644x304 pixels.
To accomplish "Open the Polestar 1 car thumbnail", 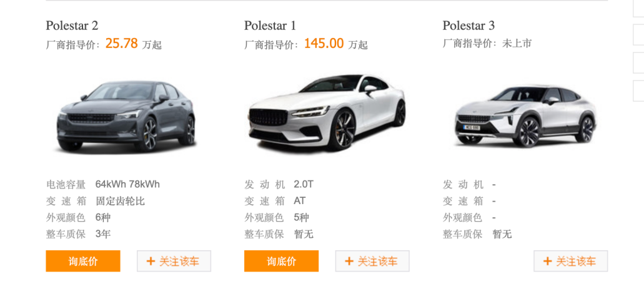I will pyautogui.click(x=327, y=112).
